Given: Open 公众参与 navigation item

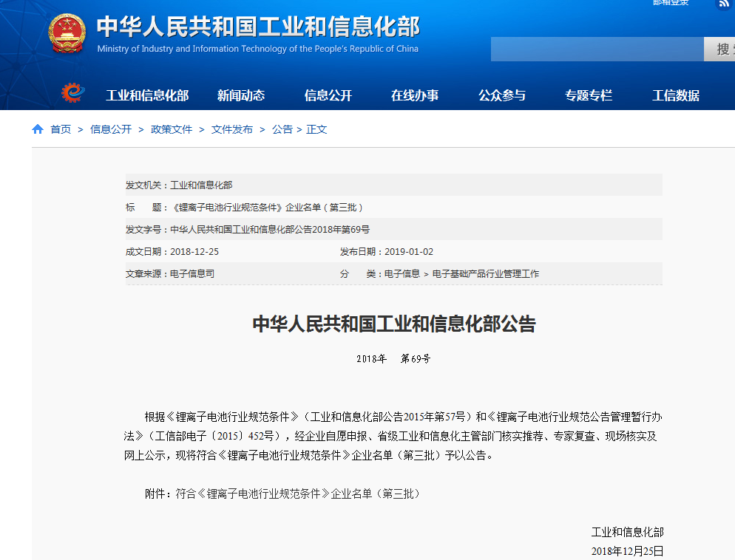Looking at the screenshot, I should (x=501, y=95).
